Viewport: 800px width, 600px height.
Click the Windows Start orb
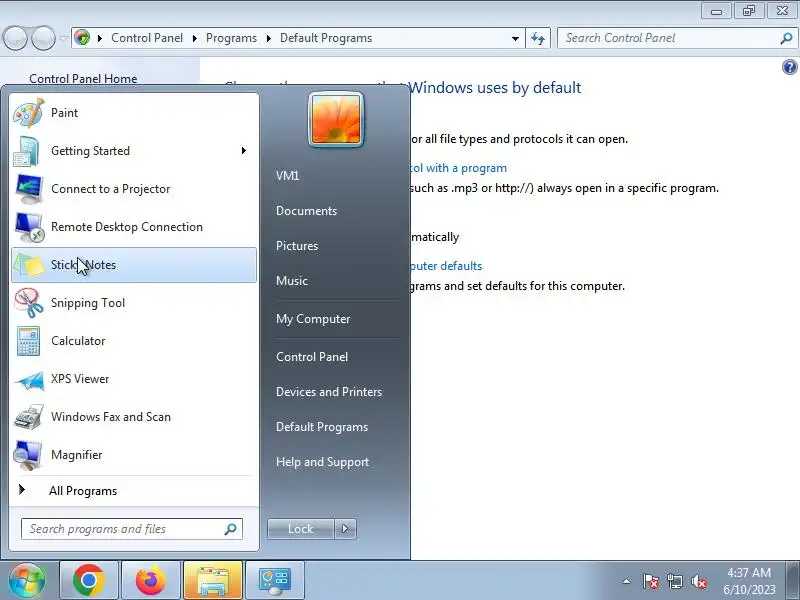point(27,580)
